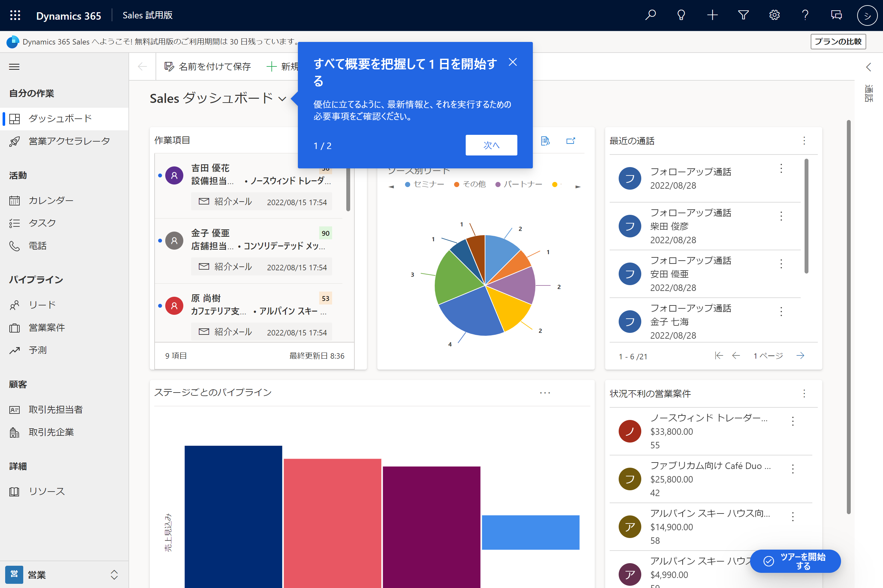Open the first フォローアップ通話 dated 2022/08/28
The height and width of the screenshot is (588, 883).
coord(705,178)
